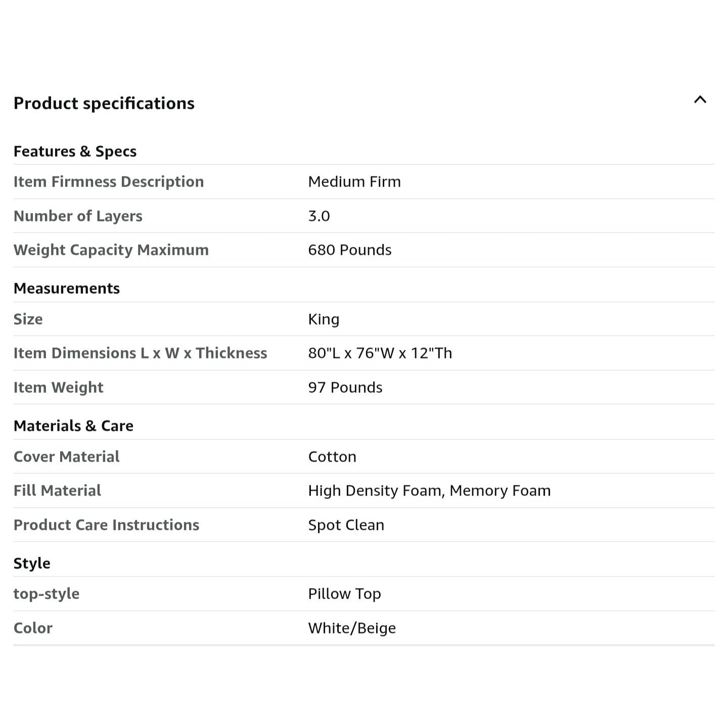Image resolution: width=728 pixels, height=728 pixels.
Task: Select the King size value
Action: pos(324,319)
